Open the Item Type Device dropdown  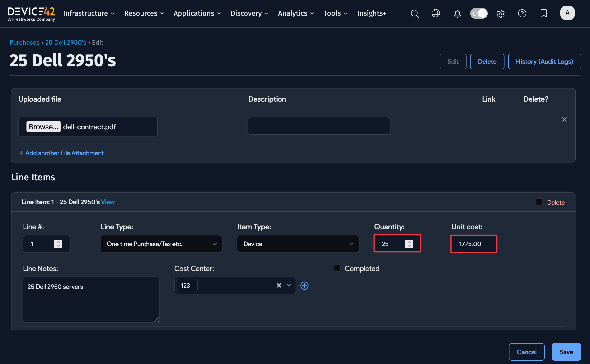[x=298, y=244]
